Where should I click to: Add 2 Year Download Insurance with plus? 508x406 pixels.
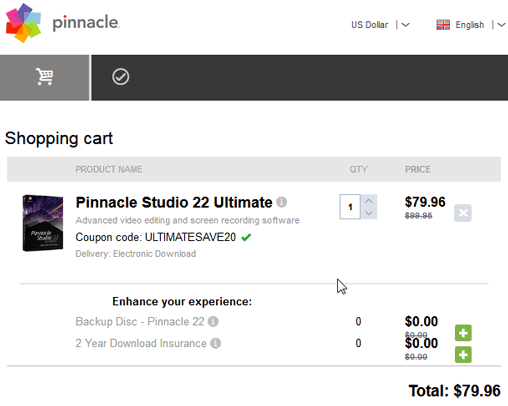click(x=463, y=355)
